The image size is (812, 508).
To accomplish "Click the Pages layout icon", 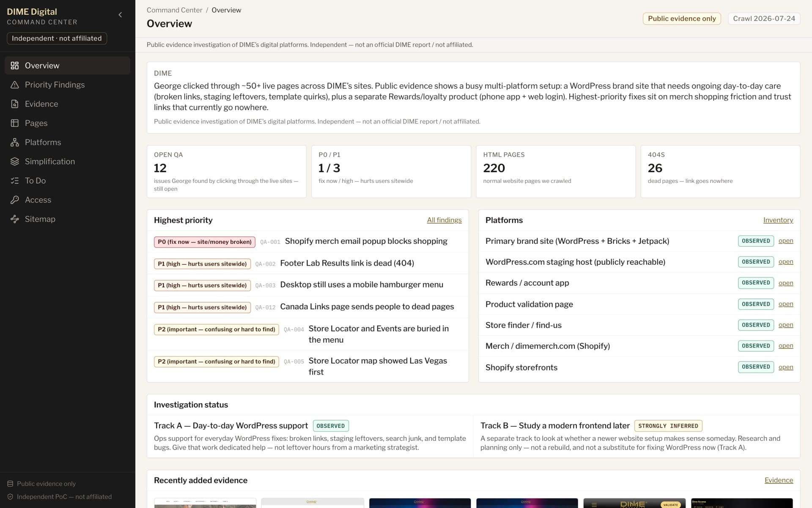I will 15,123.
